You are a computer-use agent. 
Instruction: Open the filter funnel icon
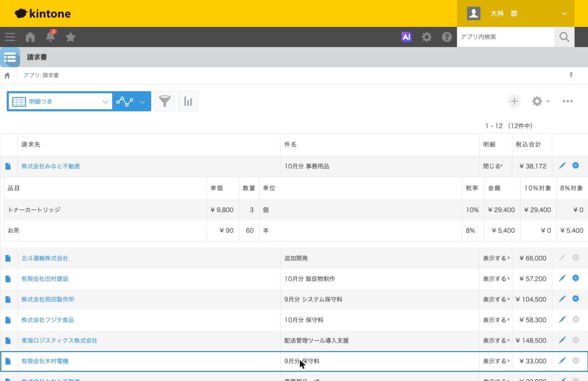tap(165, 102)
